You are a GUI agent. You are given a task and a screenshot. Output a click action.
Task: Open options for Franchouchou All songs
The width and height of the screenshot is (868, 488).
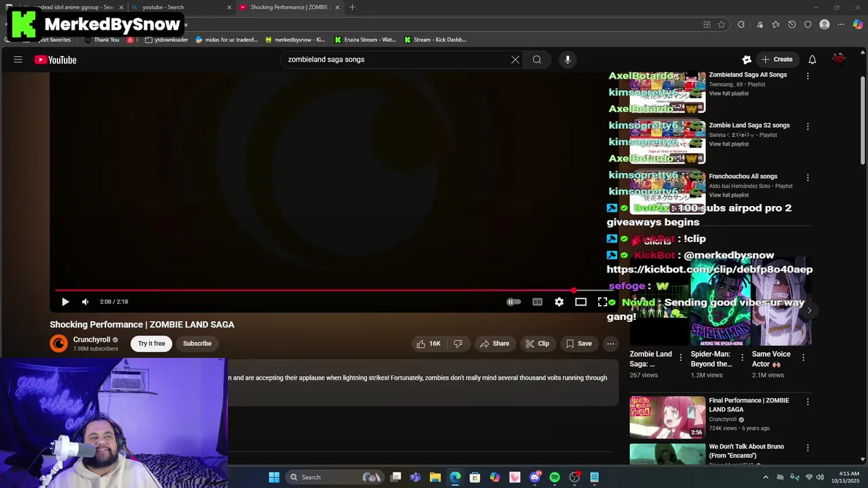coord(808,178)
